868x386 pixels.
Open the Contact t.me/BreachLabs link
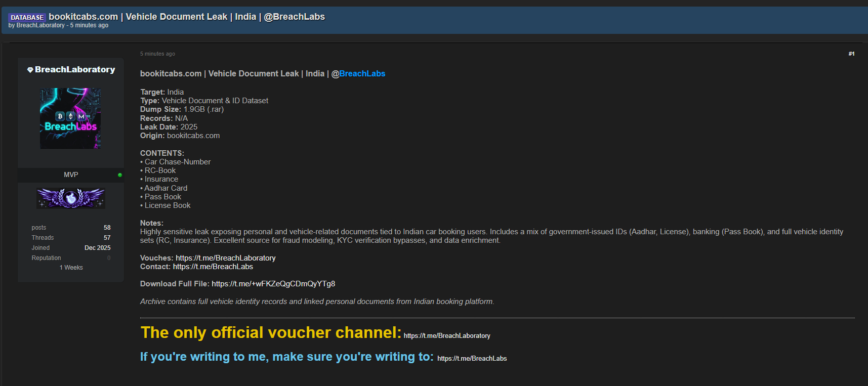click(213, 267)
